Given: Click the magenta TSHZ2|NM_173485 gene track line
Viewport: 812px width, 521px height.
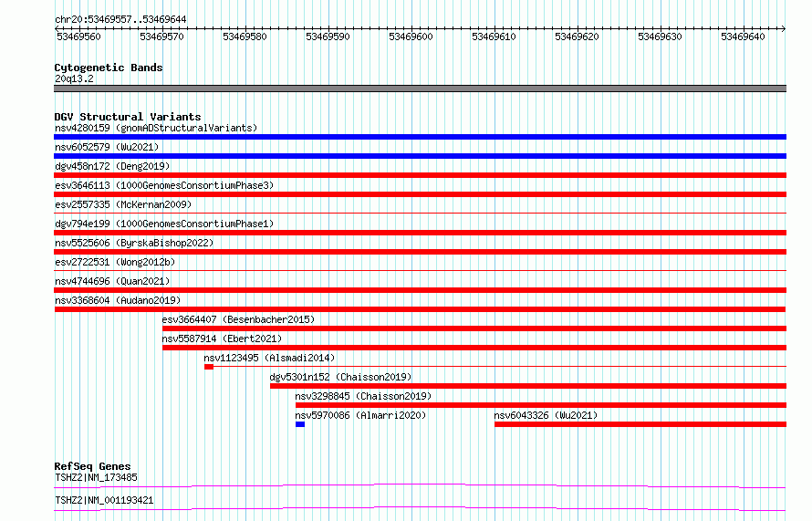Looking at the screenshot, I should 420,485.
